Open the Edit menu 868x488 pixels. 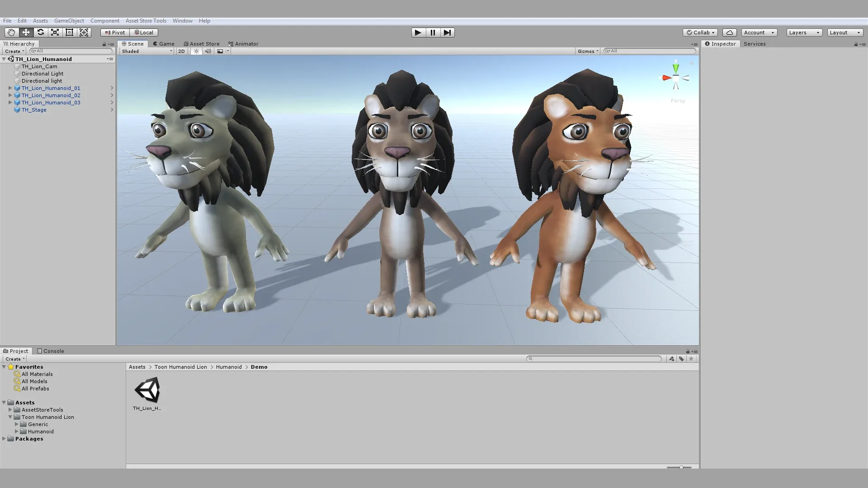click(x=22, y=21)
